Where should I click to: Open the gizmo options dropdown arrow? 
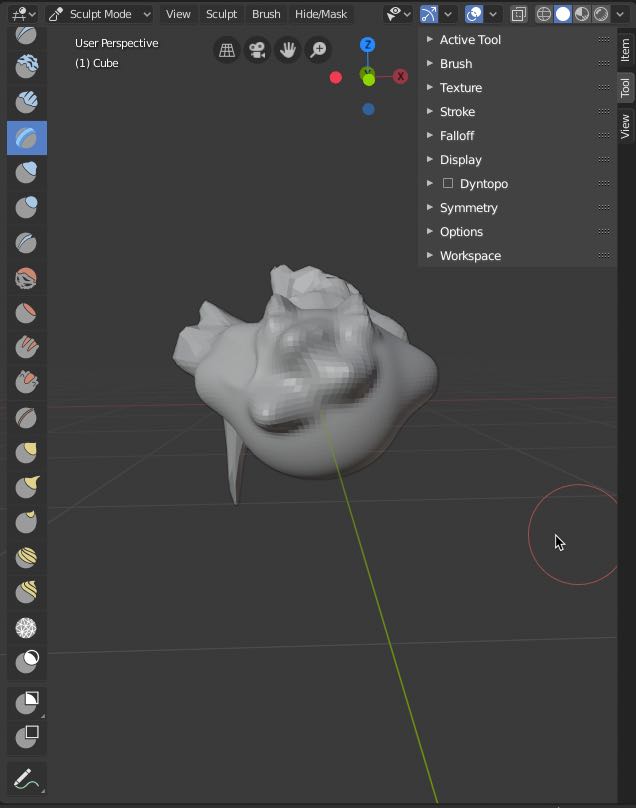[448, 14]
